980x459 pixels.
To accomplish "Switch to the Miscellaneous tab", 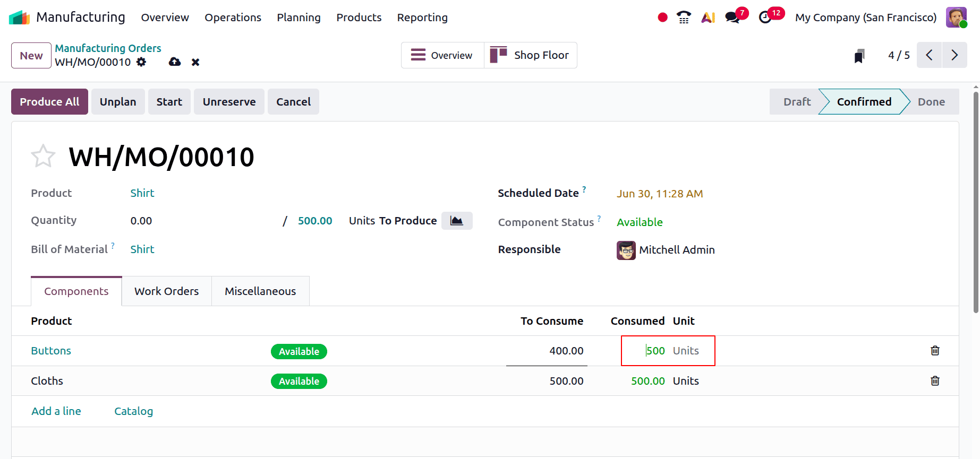I will pos(260,291).
